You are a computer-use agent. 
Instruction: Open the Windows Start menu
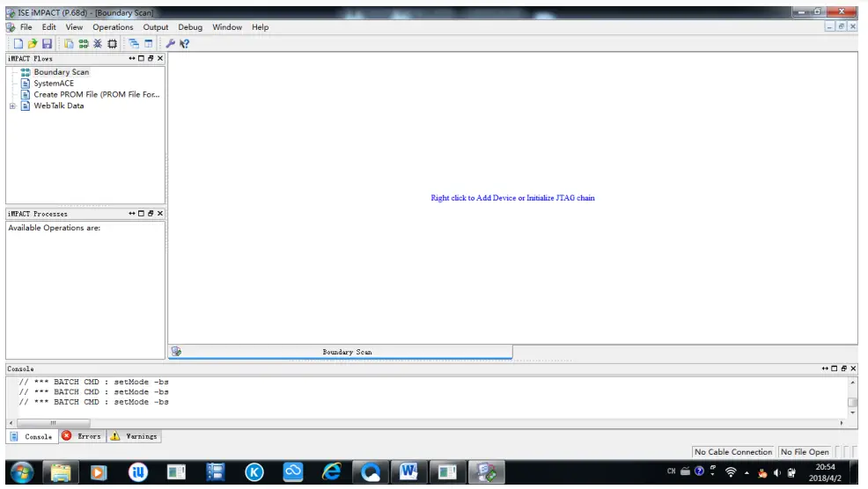[22, 472]
